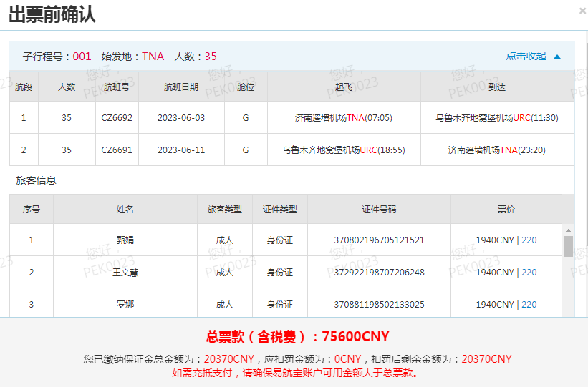The image size is (588, 387).
Task: Open the 220 tax link for 王文慧
Action: [x=529, y=273]
